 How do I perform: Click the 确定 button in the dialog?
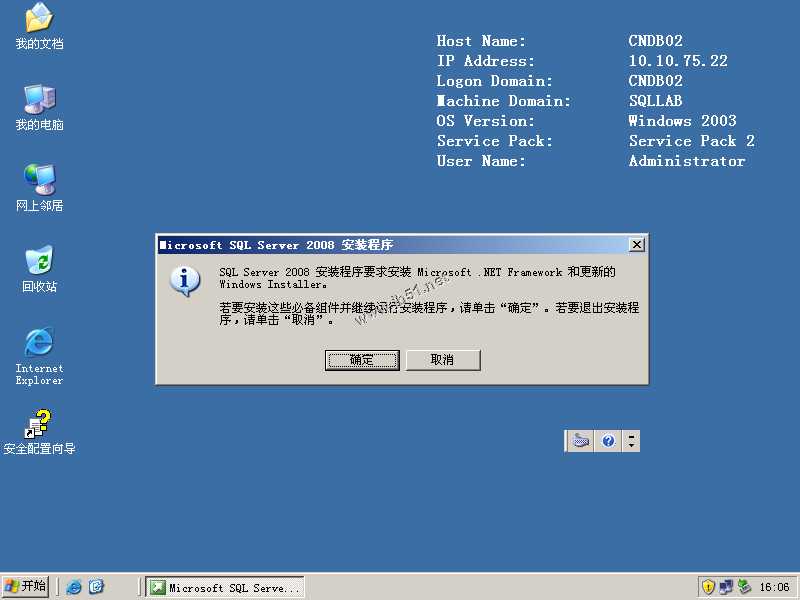tap(362, 360)
